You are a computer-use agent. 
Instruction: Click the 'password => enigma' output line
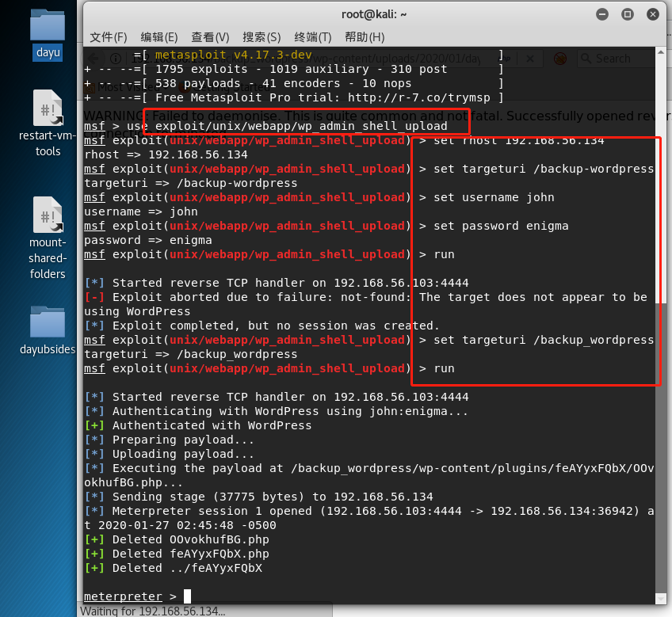[x=148, y=240]
